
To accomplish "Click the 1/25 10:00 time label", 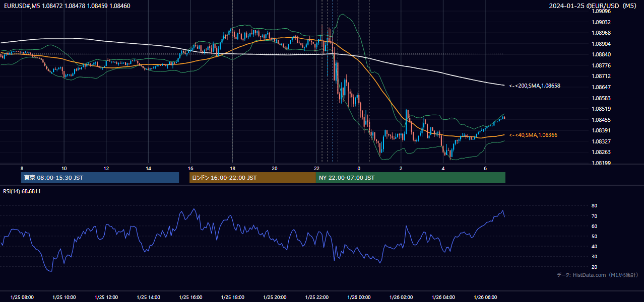I will coord(64,297).
